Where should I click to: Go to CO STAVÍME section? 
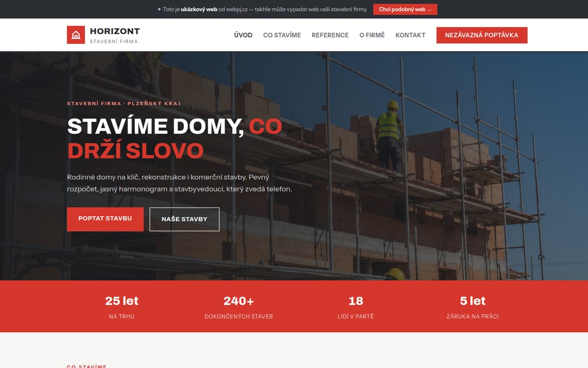282,35
